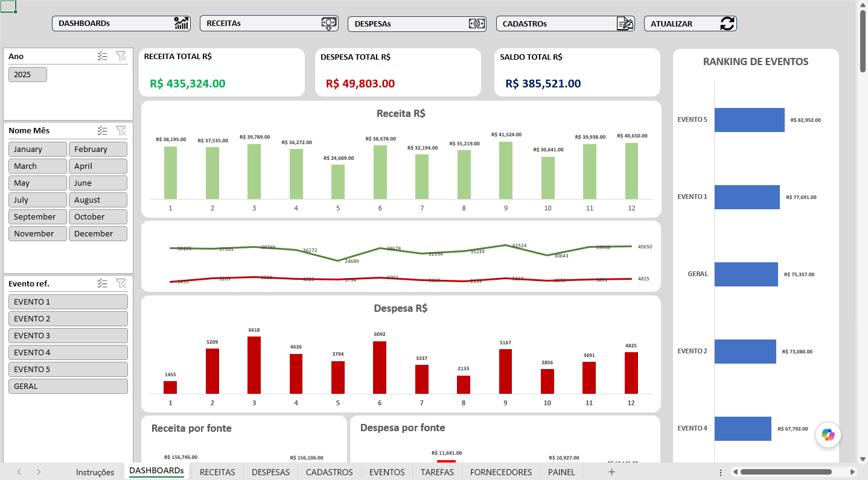Click the total expense value R$ 49,803.00
Screen dimensions: 868x480
pos(360,84)
